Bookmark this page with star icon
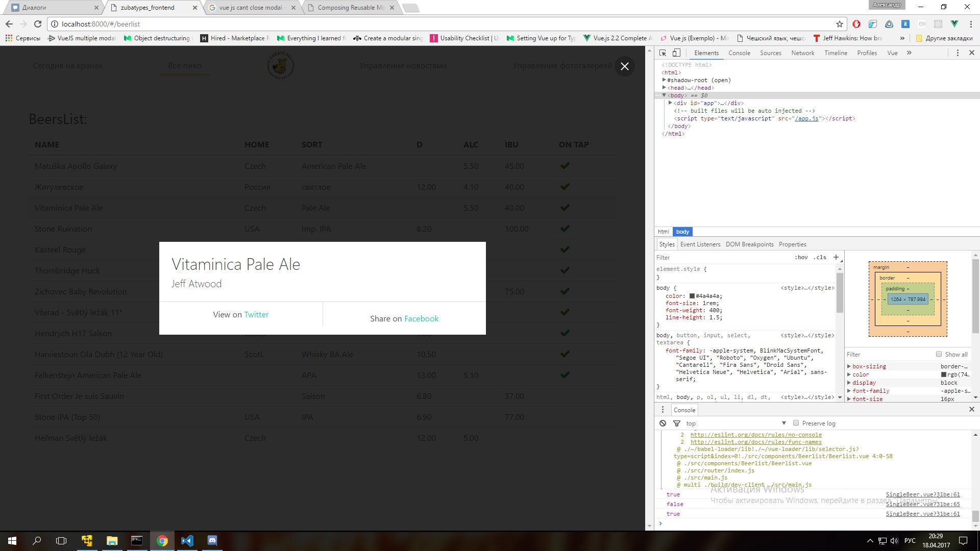 tap(840, 24)
